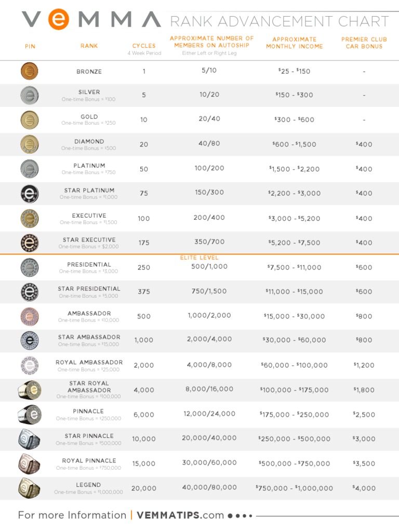
Task: Click the Royal Ambassador pin icon
Action: [x=30, y=365]
